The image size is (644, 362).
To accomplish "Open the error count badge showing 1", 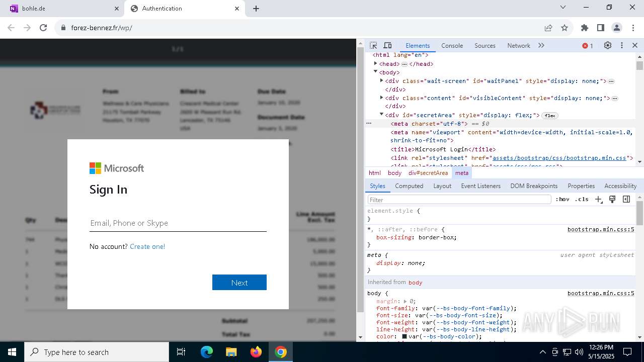I will click(588, 46).
